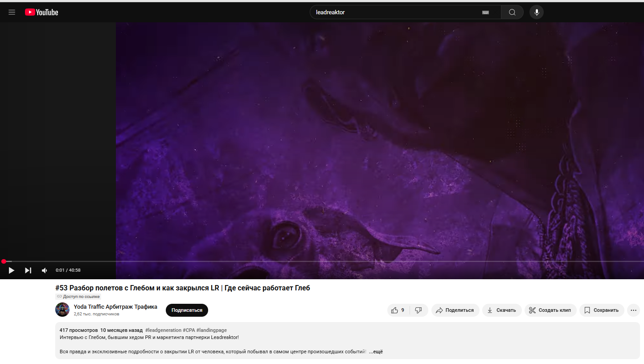The image size is (644, 364).
Task: Go to YouTube home via logo
Action: (41, 12)
